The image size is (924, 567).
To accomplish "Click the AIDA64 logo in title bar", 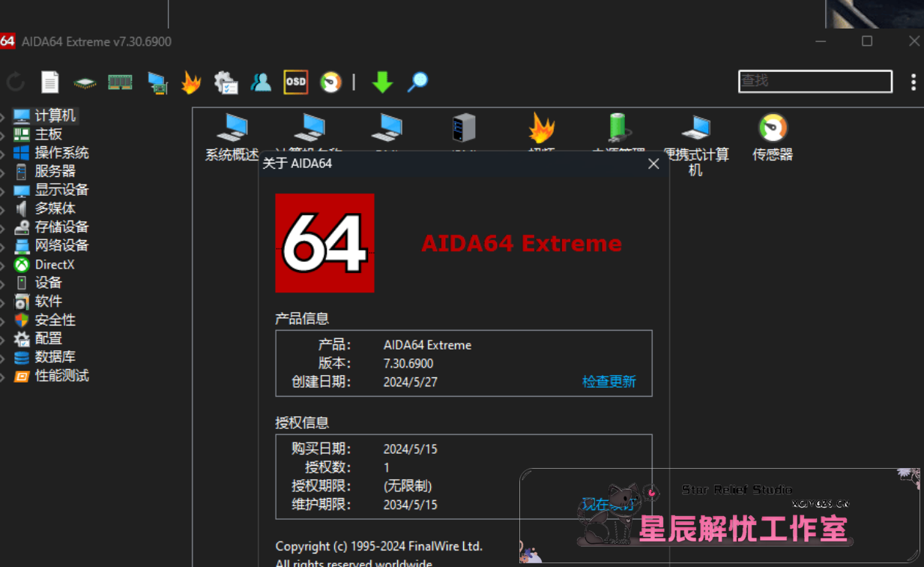I will tap(7, 41).
